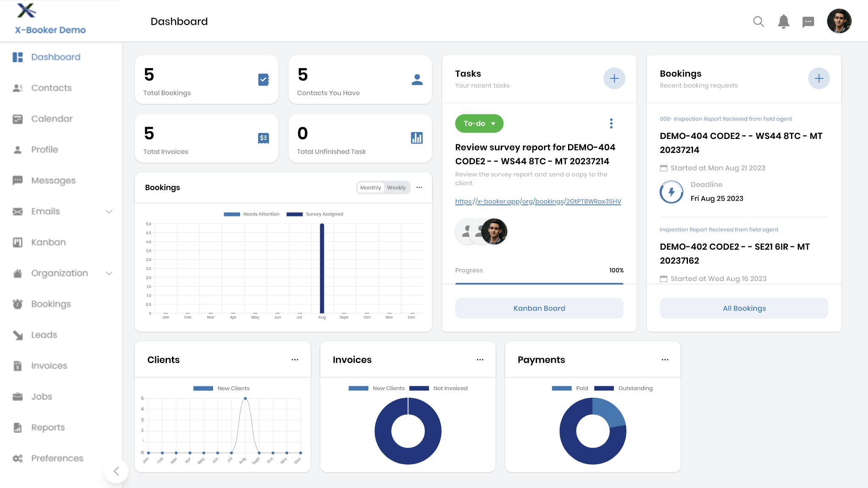Expand the Organization submenu chevron
868x488 pixels.
point(109,273)
